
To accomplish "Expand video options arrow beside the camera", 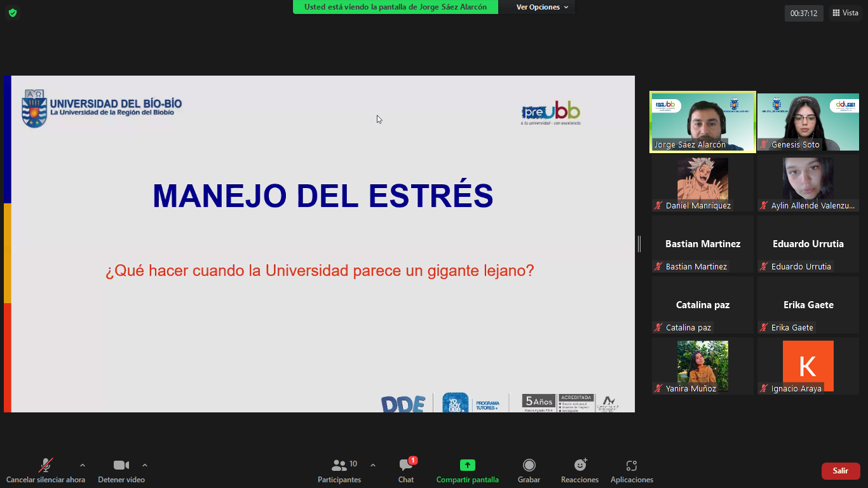I will click(145, 465).
